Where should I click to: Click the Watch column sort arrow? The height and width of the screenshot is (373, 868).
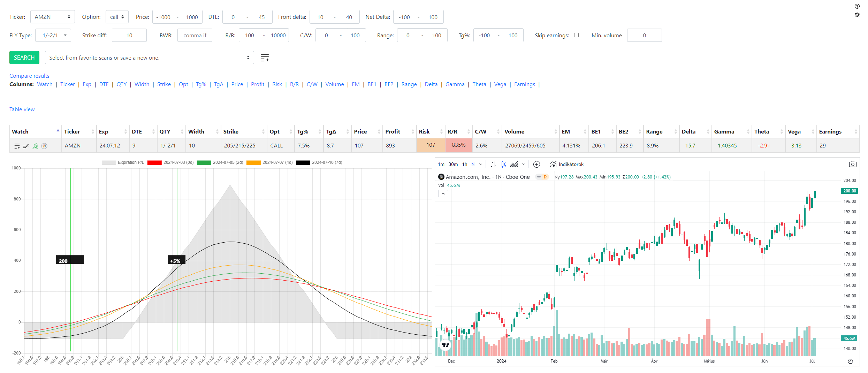[x=58, y=131]
